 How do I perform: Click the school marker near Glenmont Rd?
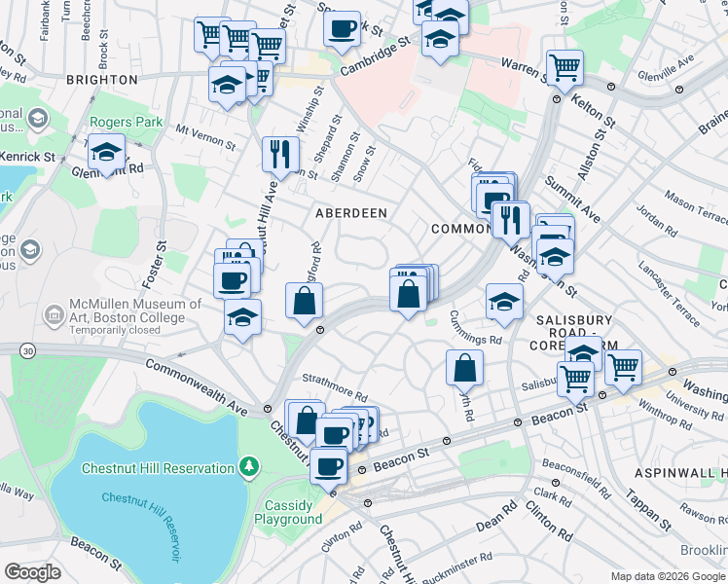point(106,155)
